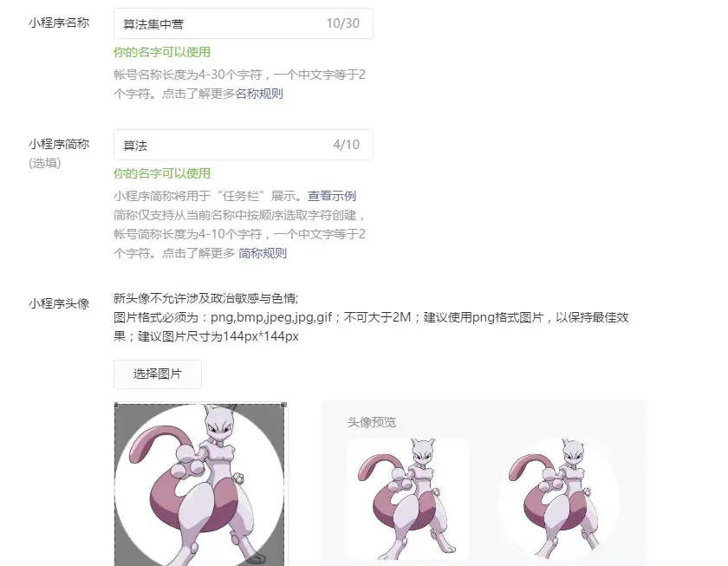The image size is (728, 566).
Task: Click inside the circular crop area
Action: pyautogui.click(x=199, y=485)
